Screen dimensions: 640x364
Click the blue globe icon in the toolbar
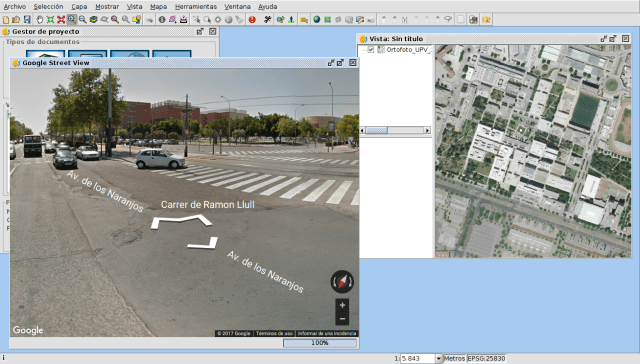click(x=317, y=20)
